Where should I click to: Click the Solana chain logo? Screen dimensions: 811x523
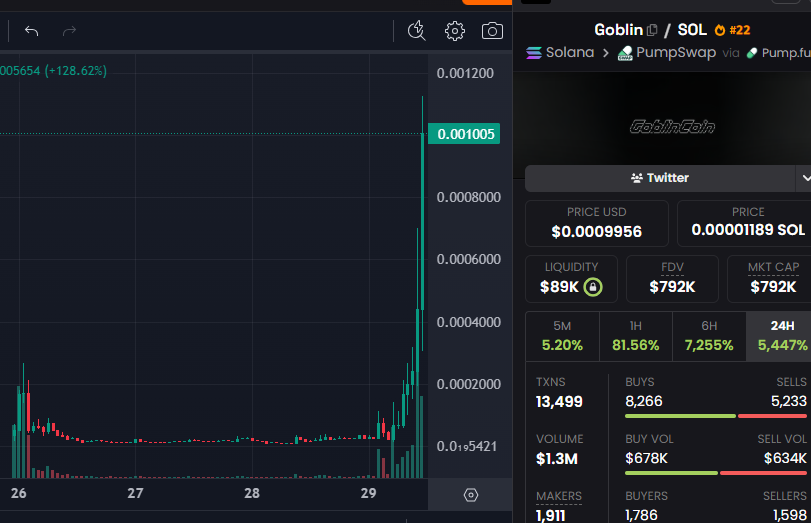pyautogui.click(x=534, y=53)
